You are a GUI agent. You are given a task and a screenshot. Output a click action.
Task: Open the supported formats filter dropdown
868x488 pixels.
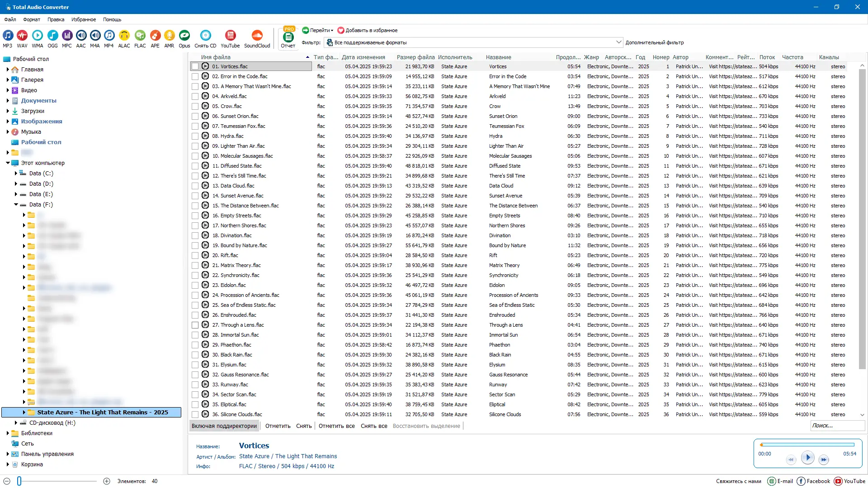(x=618, y=42)
